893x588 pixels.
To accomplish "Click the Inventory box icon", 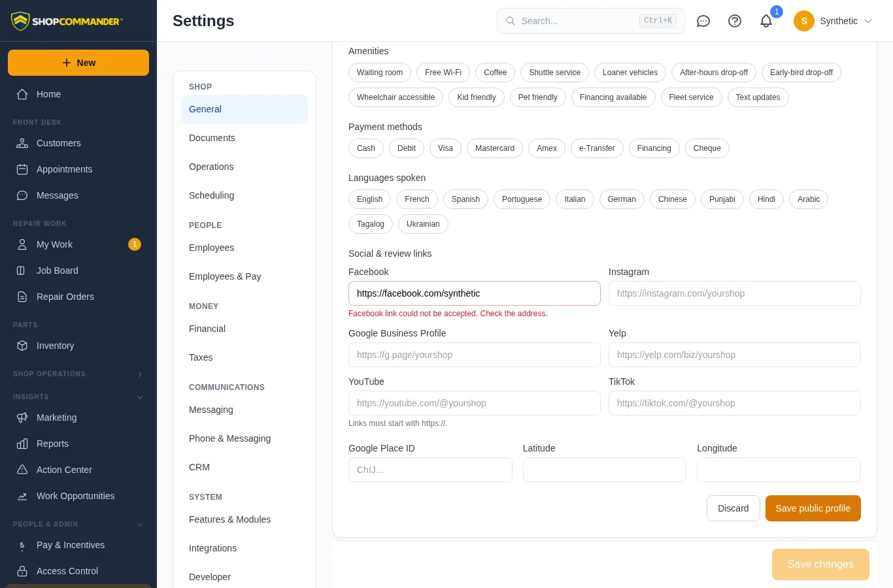I will tap(22, 346).
